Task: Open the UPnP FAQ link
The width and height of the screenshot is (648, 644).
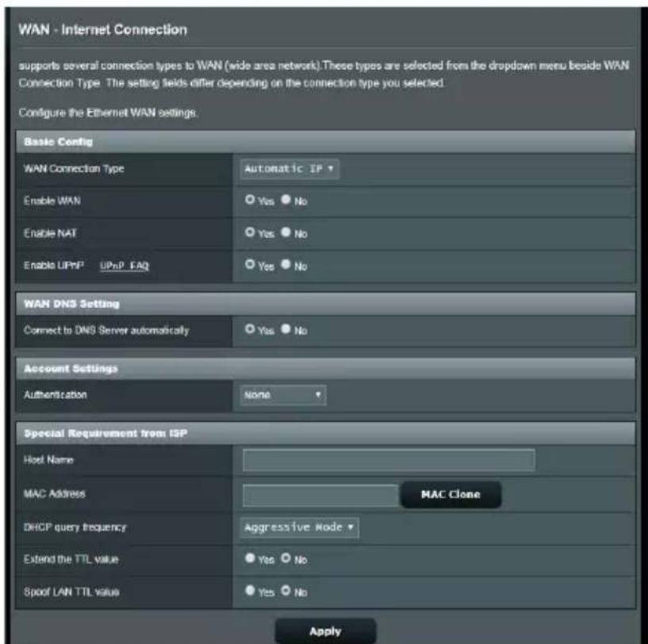Action: pos(124,266)
